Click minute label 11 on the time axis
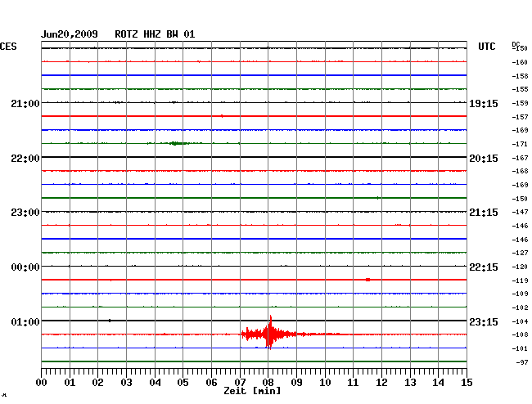The height and width of the screenshot is (404, 532). [353, 383]
